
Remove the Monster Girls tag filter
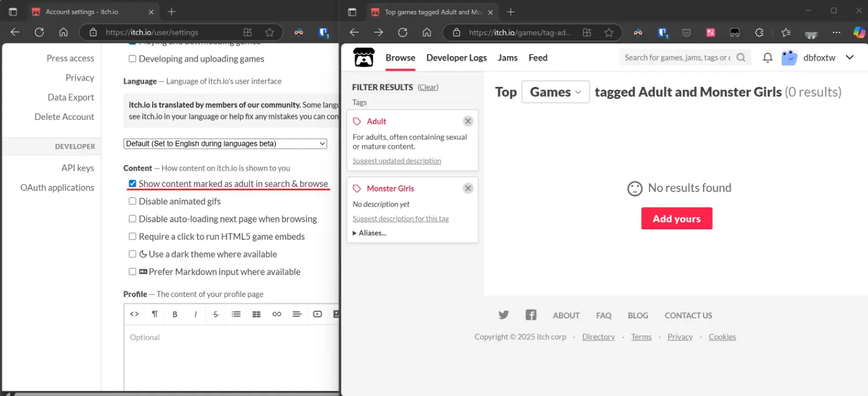[468, 188]
